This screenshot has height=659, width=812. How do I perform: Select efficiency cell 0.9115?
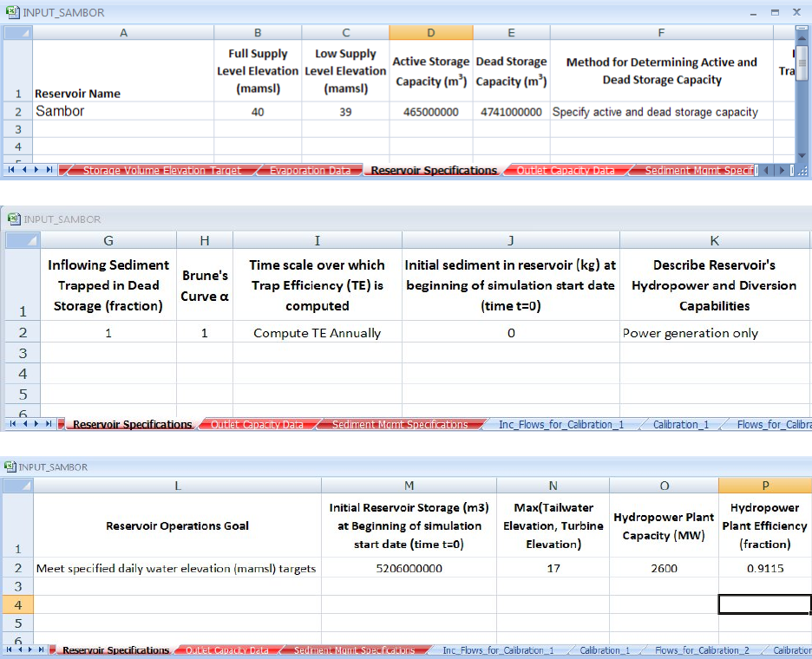tap(765, 569)
